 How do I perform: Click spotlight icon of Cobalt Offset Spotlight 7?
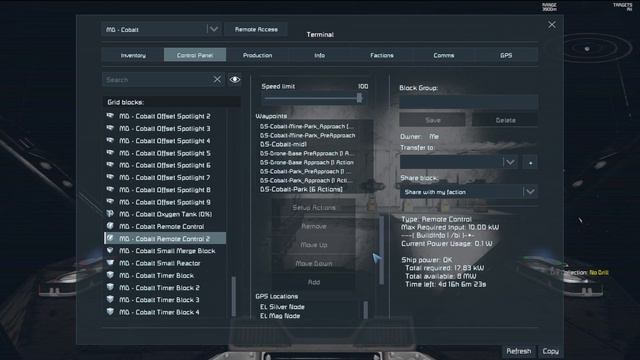coord(110,177)
